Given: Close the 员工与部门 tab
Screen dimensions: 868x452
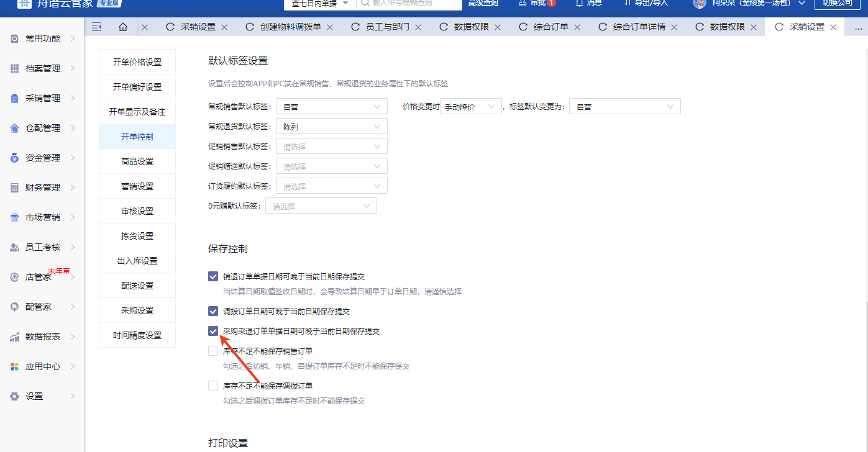Looking at the screenshot, I should coord(418,27).
